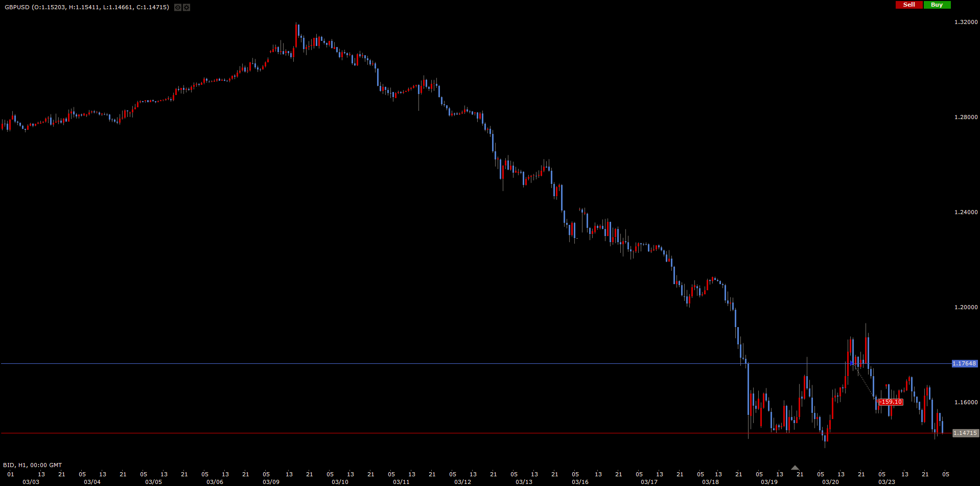Click the 03/03 date on time axis

pyautogui.click(x=31, y=482)
